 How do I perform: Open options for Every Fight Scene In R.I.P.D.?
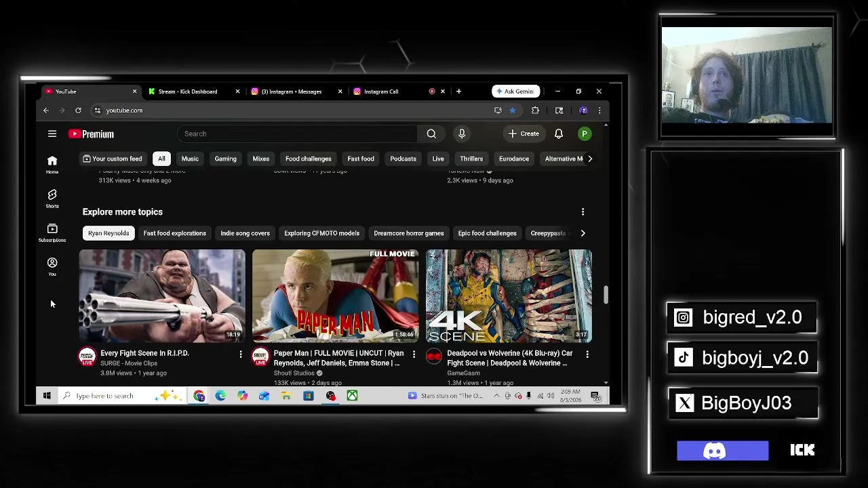click(240, 354)
